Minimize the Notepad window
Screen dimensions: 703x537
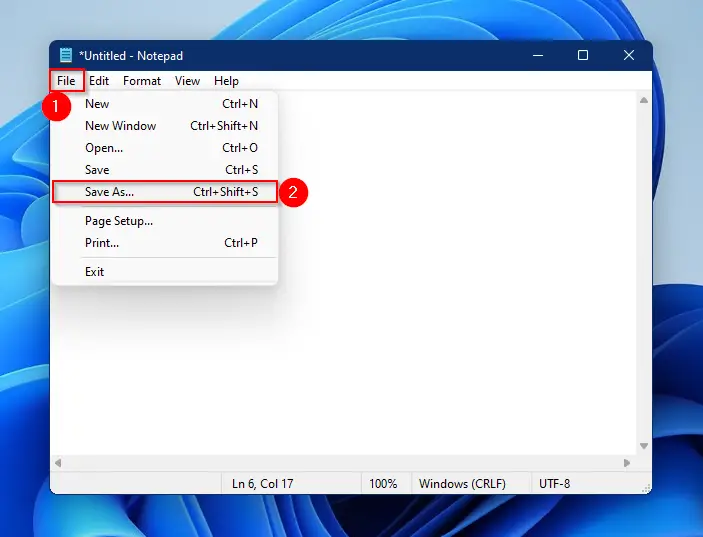tap(538, 55)
